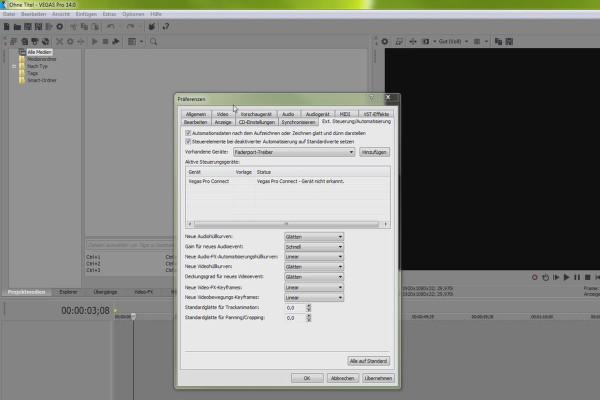Image resolution: width=600 pixels, height=400 pixels.
Task: Click the Save As icon in toolbar
Action: (38, 26)
